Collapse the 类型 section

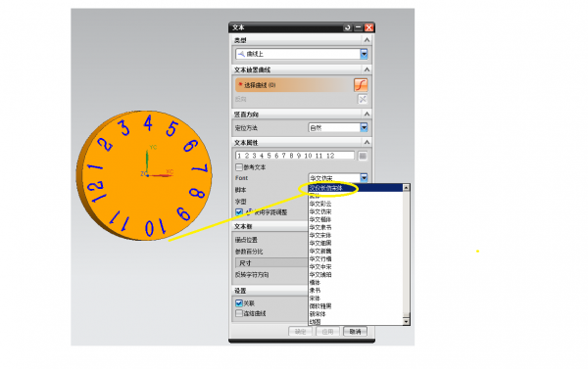tap(367, 40)
